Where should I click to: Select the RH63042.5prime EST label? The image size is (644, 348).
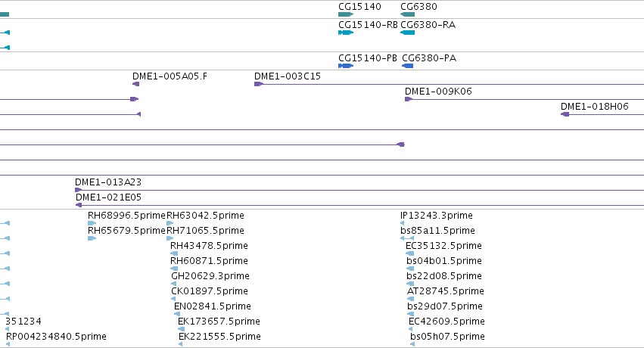tap(205, 216)
